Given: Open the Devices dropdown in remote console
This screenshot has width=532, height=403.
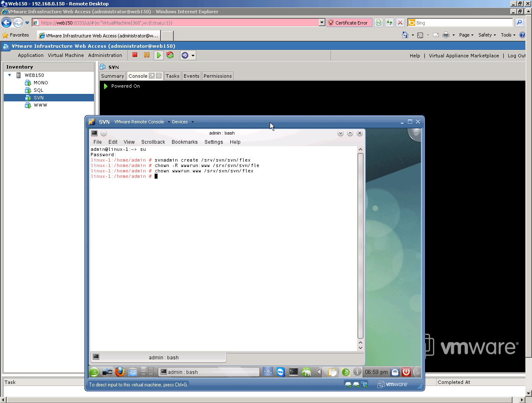Looking at the screenshot, I should click(183, 122).
